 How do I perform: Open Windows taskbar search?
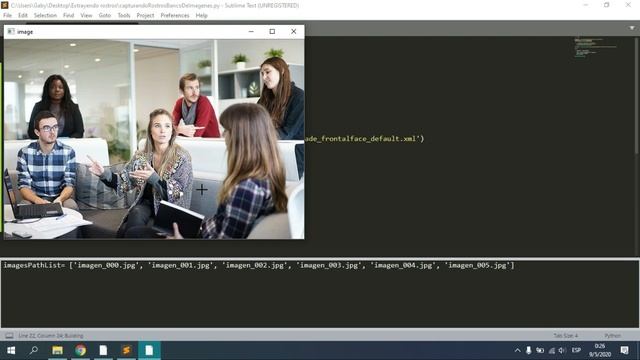pos(34,350)
